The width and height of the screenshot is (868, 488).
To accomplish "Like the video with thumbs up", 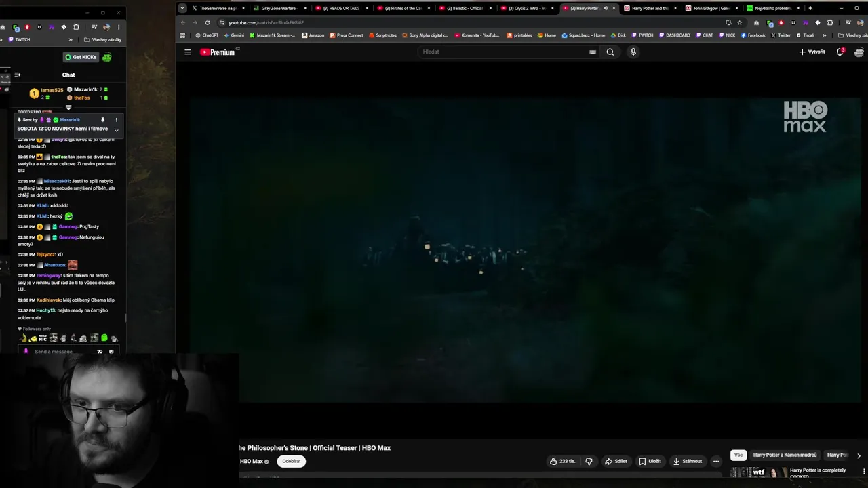I will (x=562, y=461).
